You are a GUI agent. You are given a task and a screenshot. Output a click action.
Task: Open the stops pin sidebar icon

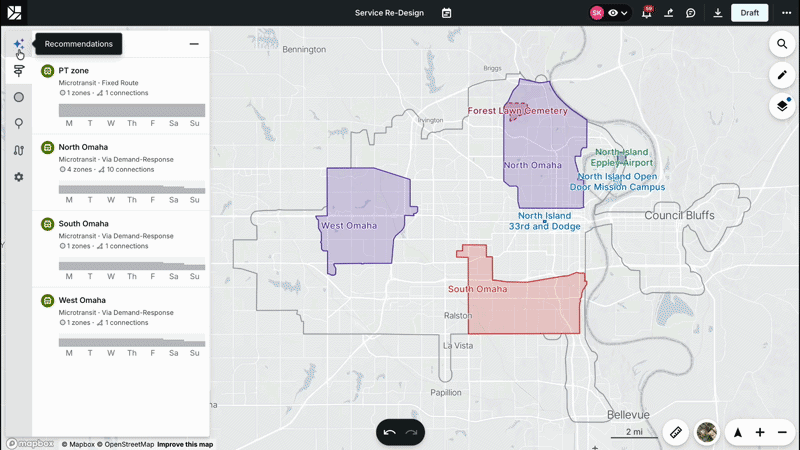click(x=18, y=123)
